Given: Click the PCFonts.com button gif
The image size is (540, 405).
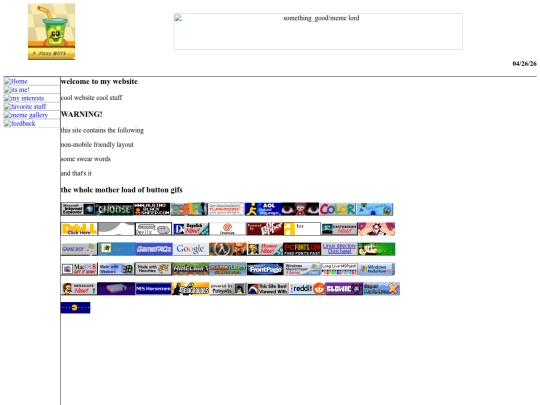Looking at the screenshot, I should (x=302, y=249).
